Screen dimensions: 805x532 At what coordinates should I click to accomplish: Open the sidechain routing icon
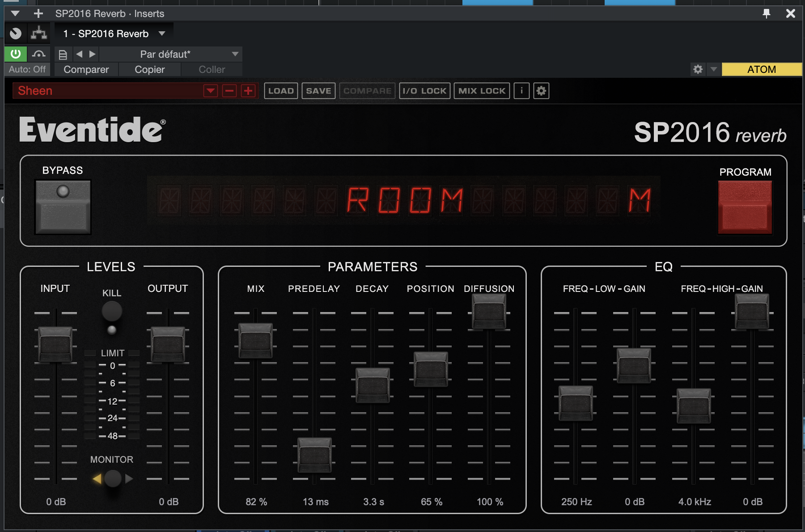[39, 34]
